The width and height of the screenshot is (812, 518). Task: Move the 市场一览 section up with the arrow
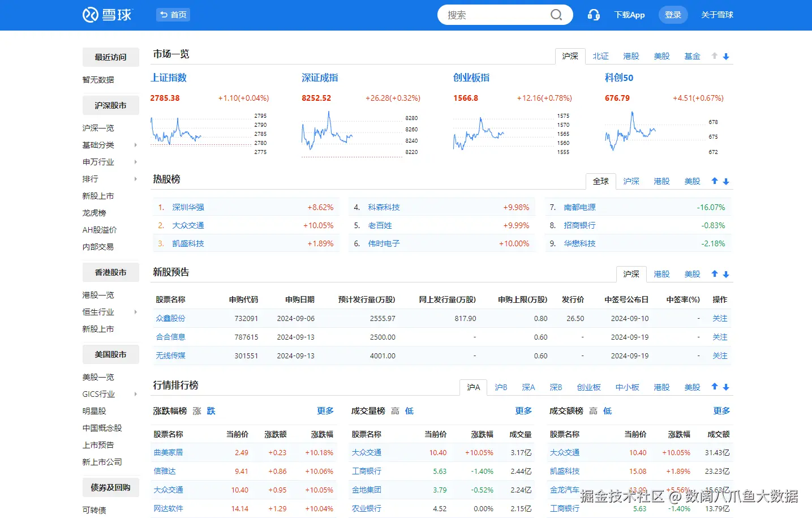[x=715, y=56]
